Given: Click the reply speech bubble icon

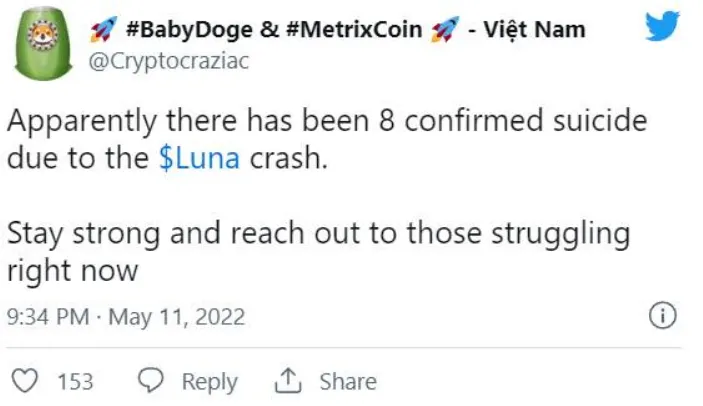Looking at the screenshot, I should point(151,381).
